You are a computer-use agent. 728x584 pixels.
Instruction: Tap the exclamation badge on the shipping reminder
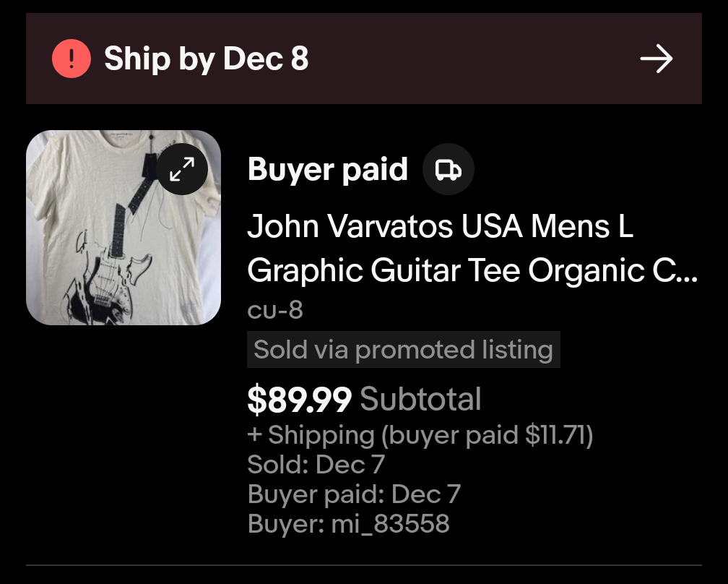(x=70, y=59)
